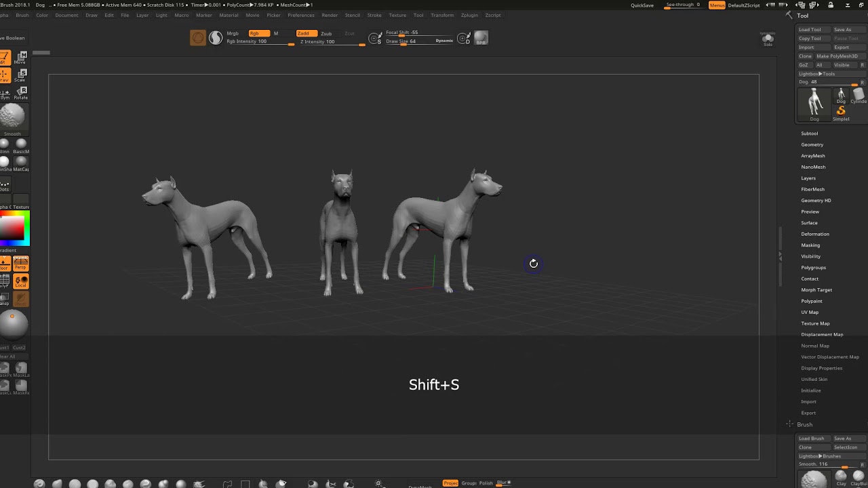Click the Load Tool button
Viewport: 868px width, 488px height.
(813, 30)
